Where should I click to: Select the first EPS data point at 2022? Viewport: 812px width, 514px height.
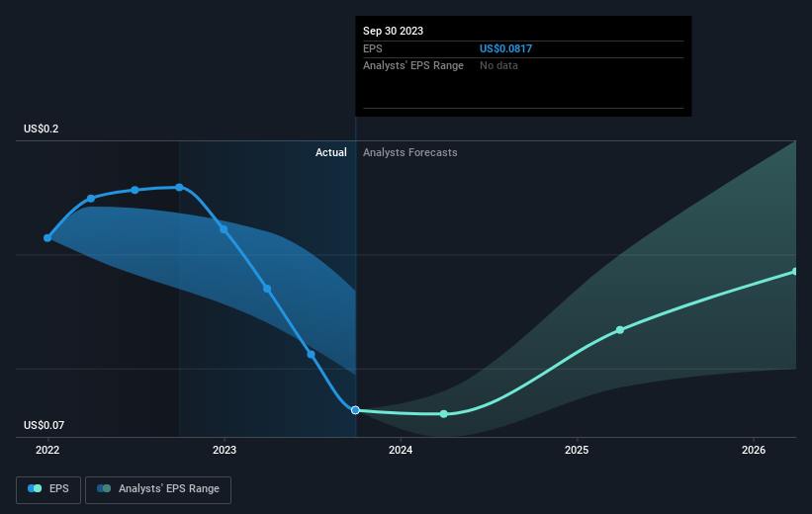coord(47,238)
